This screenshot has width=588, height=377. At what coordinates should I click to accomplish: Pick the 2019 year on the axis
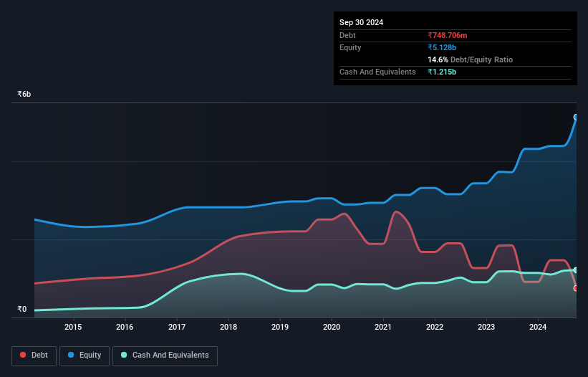tap(280, 328)
